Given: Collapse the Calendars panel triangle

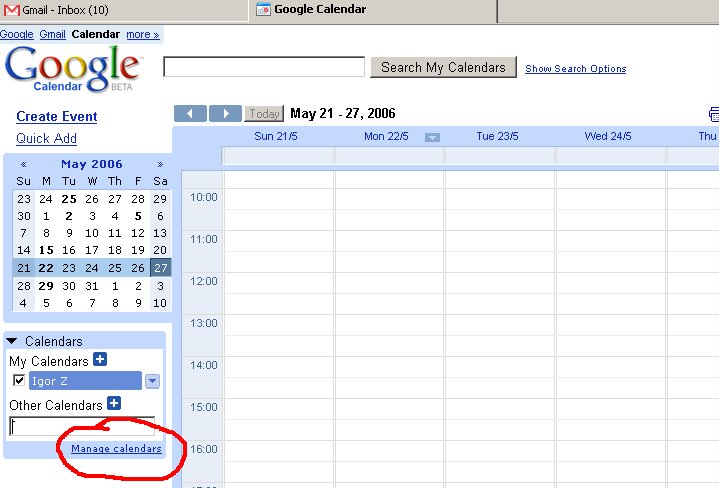Looking at the screenshot, I should pyautogui.click(x=12, y=341).
